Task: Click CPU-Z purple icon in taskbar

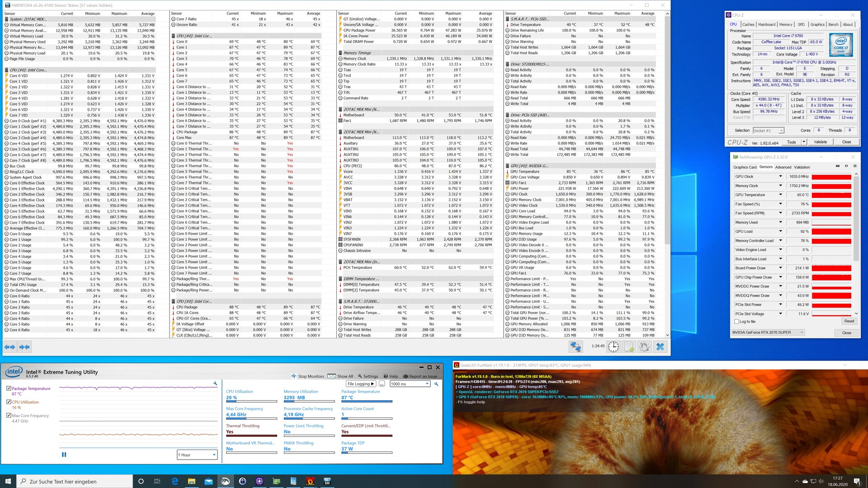Action: click(259, 481)
